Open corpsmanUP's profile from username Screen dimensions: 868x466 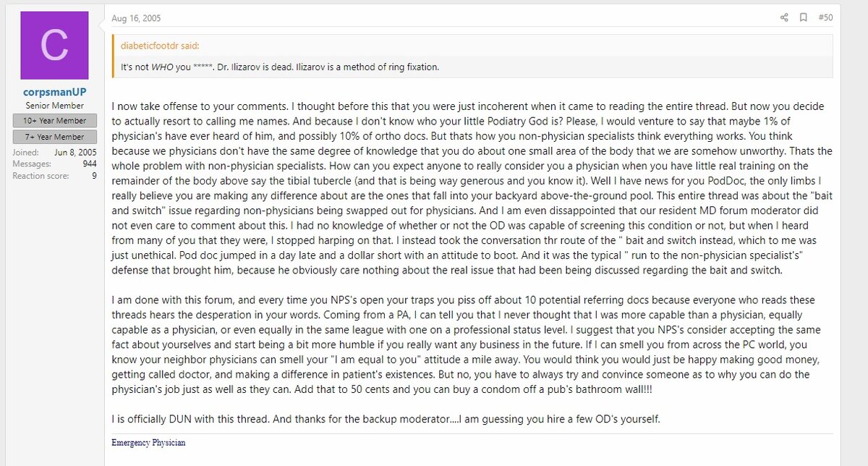tap(54, 93)
